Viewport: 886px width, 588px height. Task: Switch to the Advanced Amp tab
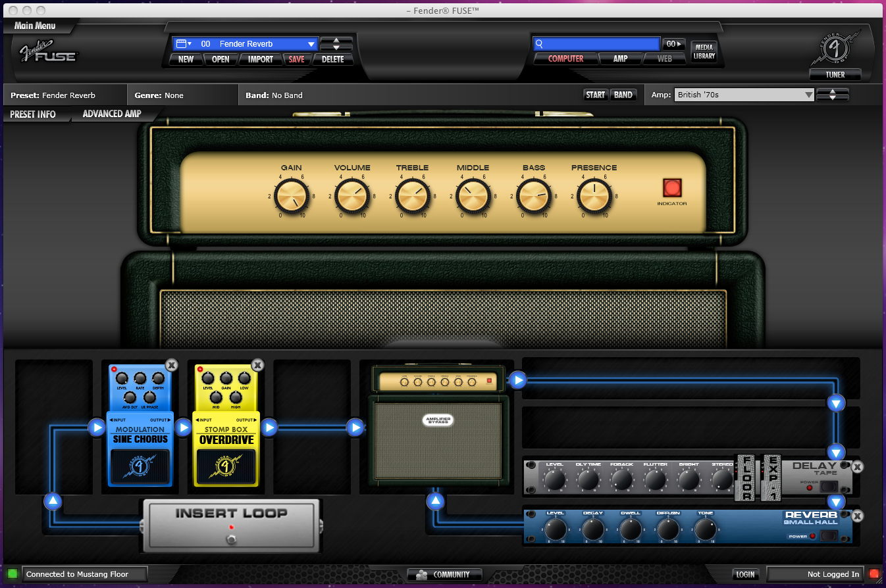(112, 114)
